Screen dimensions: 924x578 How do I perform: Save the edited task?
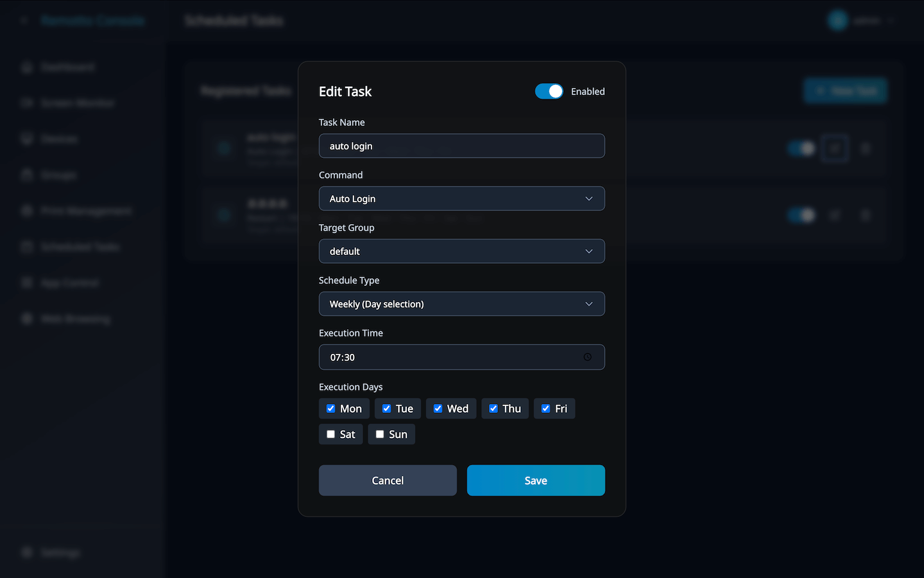click(x=536, y=480)
